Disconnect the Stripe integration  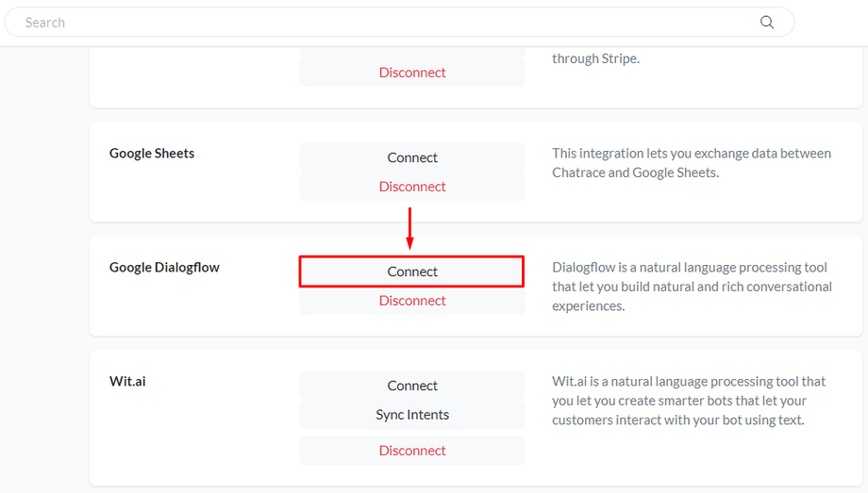[x=412, y=73]
